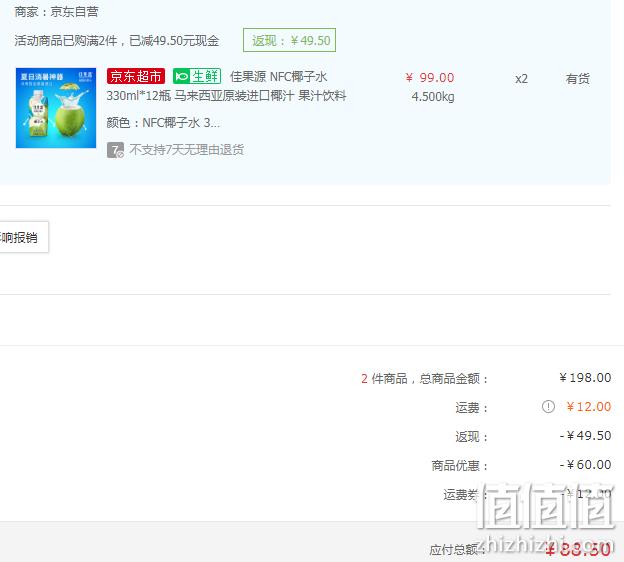
Task: Click the 7-day no-return policy icon
Action: 115,150
